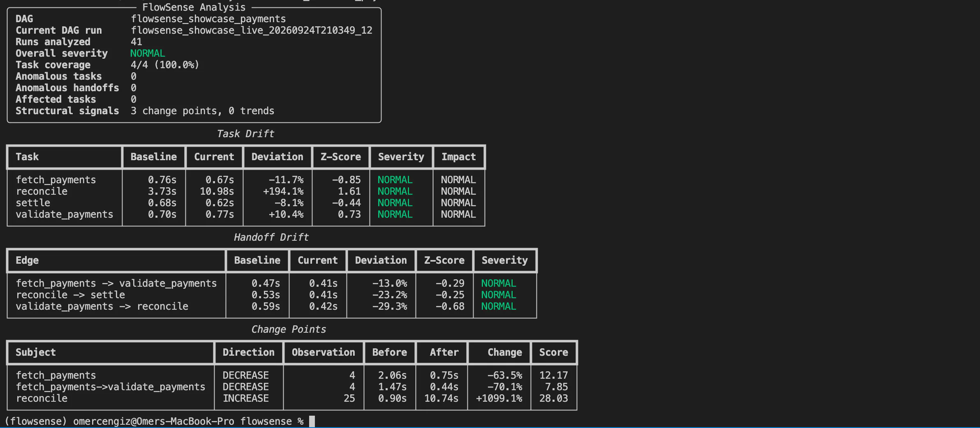
Task: Click the green Overall severity NORMAL value
Action: (148, 53)
